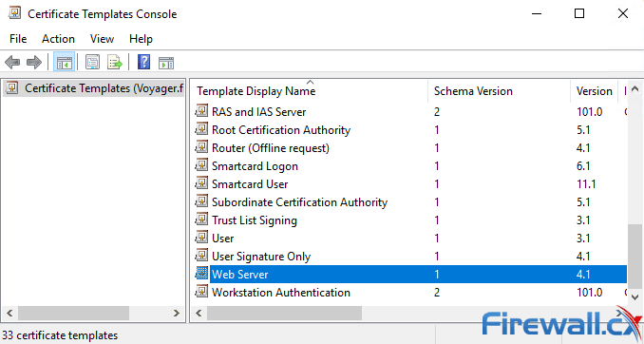Click the Workstation Authentication template icon
This screenshot has width=644, height=344.
(x=201, y=292)
